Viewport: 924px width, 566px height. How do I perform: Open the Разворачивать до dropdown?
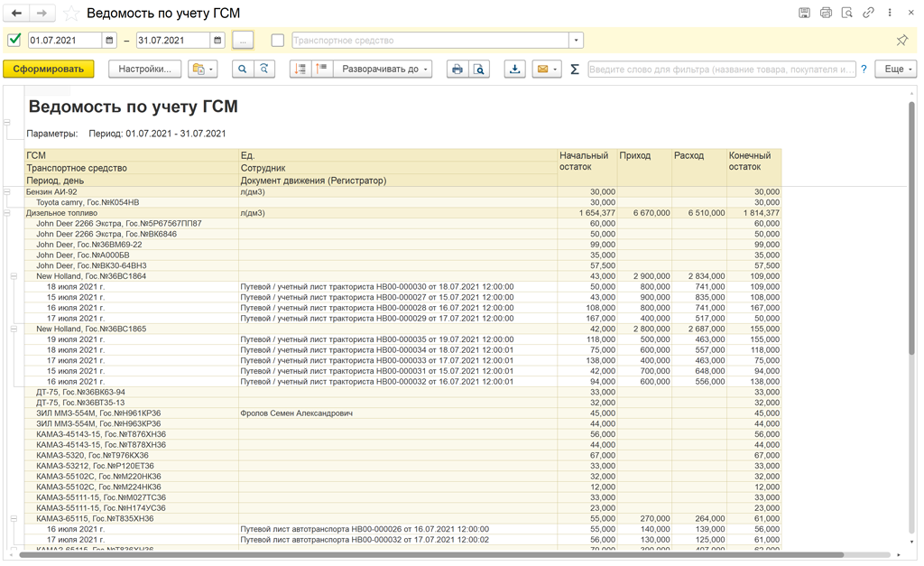click(383, 70)
